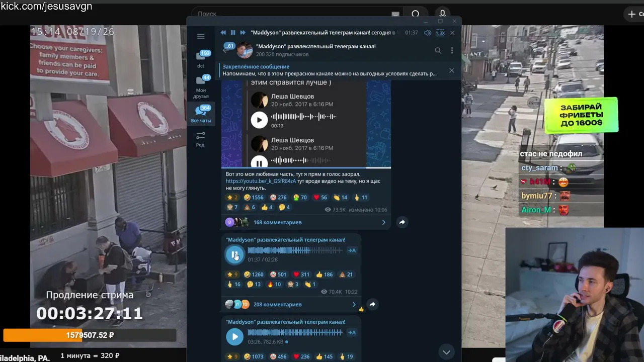Skip to previous voice message in player bar
Viewport: 644px width, 362px height.
click(x=223, y=33)
